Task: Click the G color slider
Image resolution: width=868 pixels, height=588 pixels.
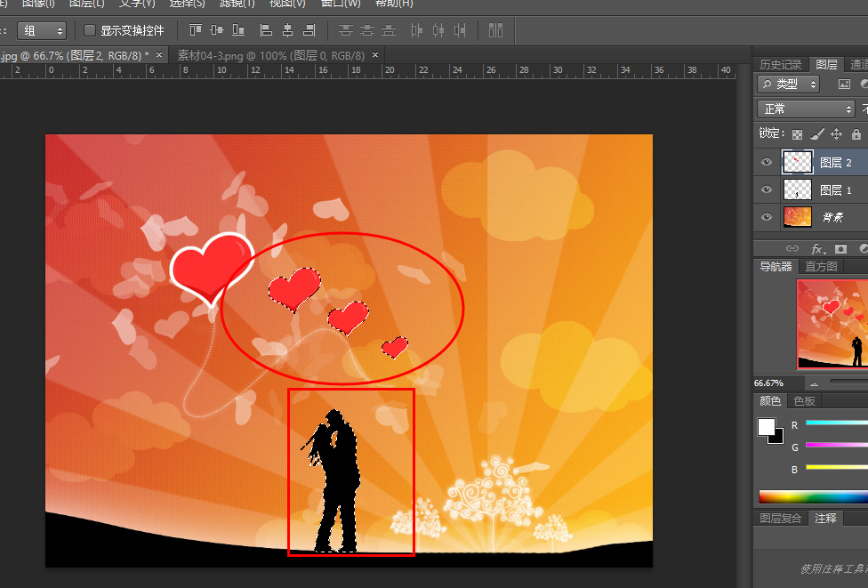Action: [837, 445]
